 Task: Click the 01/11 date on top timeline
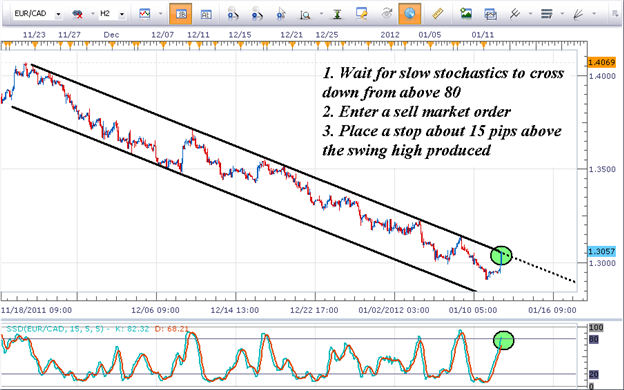click(x=483, y=35)
